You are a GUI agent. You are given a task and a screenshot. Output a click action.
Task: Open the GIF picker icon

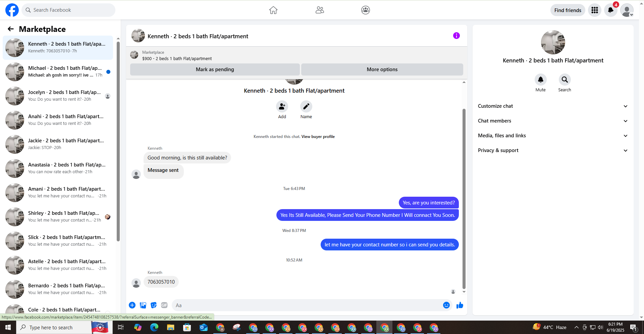point(164,305)
